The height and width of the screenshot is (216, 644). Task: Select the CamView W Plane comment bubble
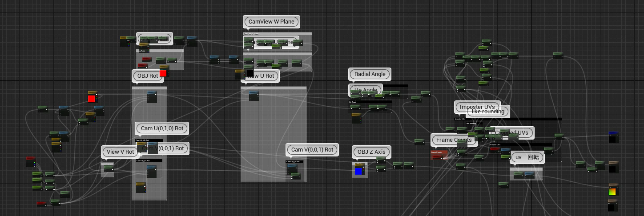click(x=271, y=21)
